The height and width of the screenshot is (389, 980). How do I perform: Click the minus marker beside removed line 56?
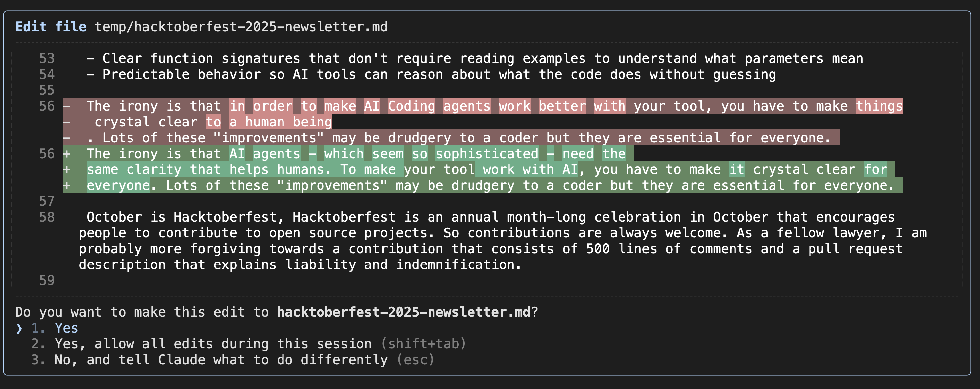tap(67, 106)
